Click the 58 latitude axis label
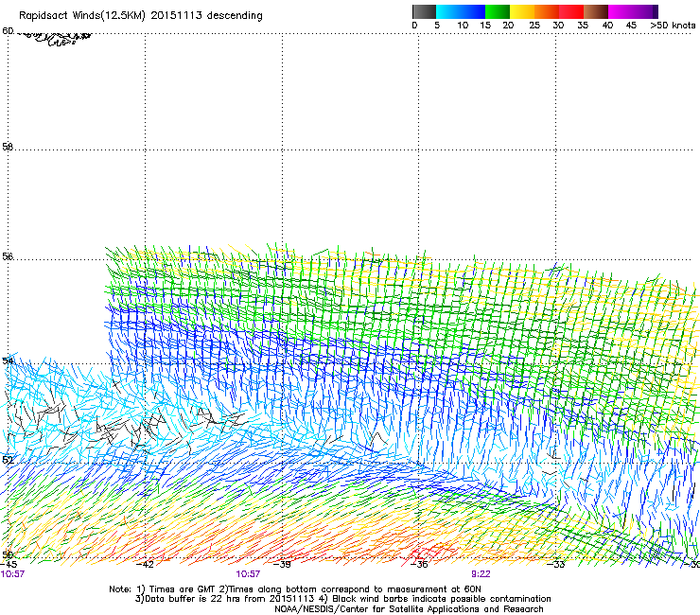Image resolution: width=700 pixels, height=615 pixels. [x=8, y=147]
